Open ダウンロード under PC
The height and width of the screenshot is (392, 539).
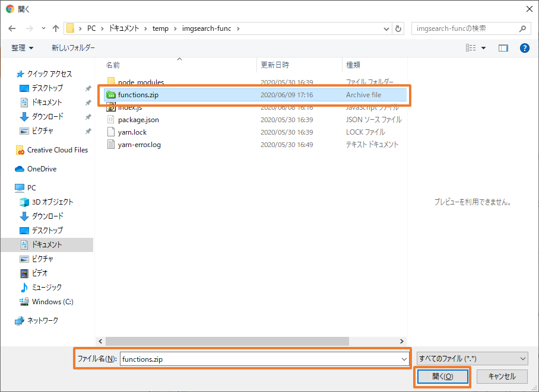[47, 216]
